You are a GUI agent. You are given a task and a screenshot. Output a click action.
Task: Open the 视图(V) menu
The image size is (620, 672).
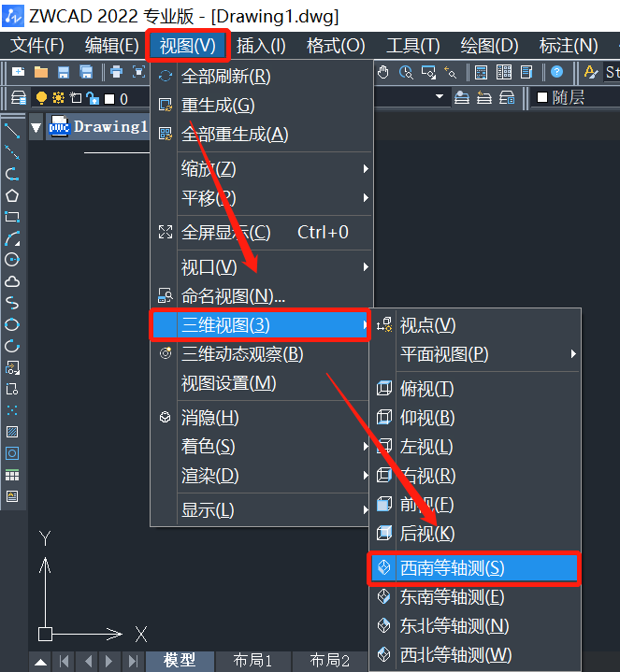188,46
